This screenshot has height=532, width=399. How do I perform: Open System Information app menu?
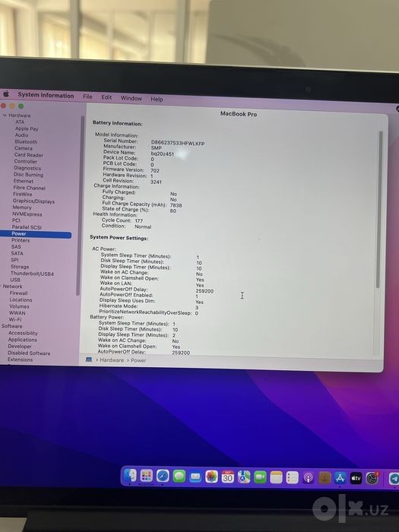pos(46,95)
